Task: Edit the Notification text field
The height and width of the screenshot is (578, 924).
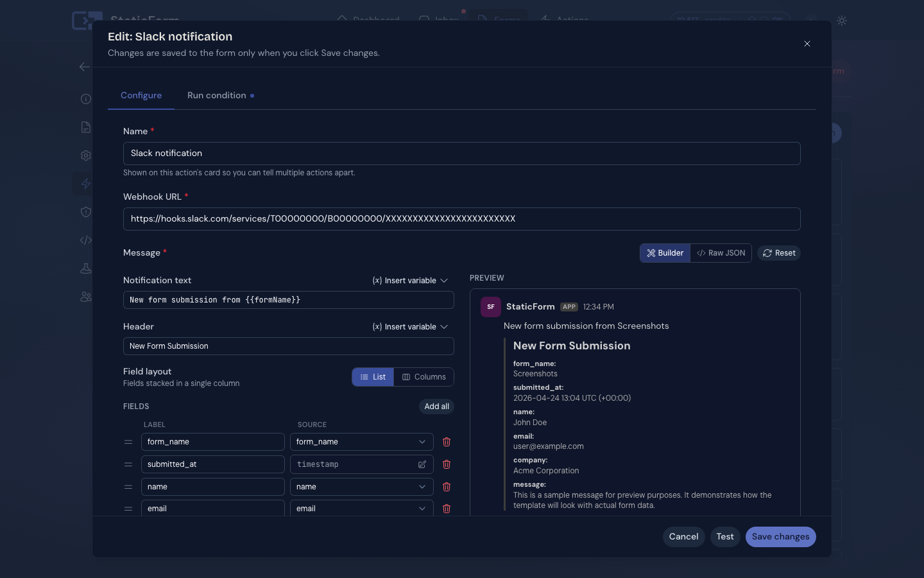Action: [x=289, y=300]
